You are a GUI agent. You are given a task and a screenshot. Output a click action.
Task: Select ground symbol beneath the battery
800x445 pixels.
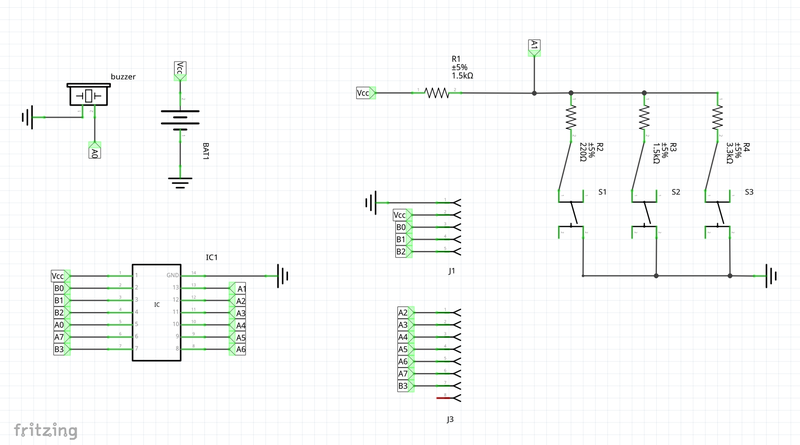click(x=180, y=181)
